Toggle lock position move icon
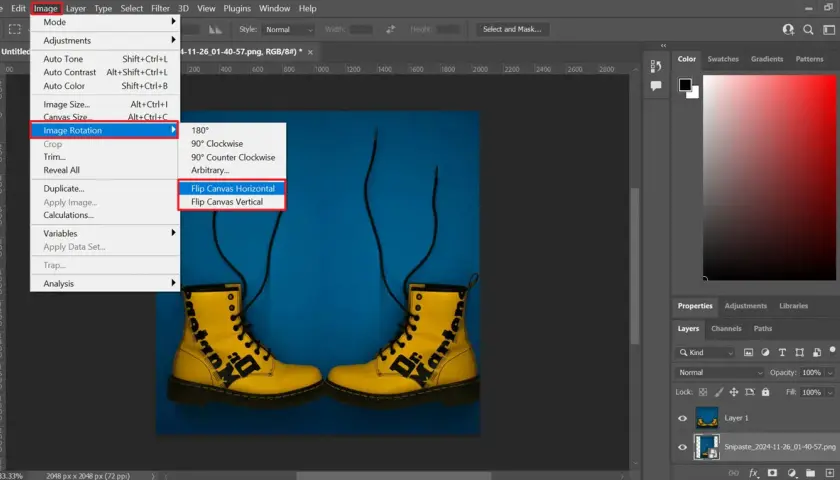The width and height of the screenshot is (840, 480). 734,392
